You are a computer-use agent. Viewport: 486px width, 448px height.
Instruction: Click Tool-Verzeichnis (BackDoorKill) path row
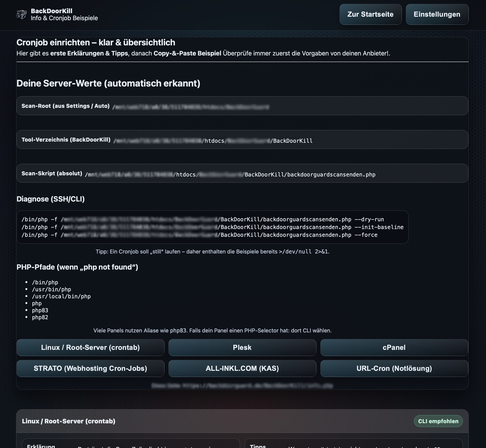213,141
